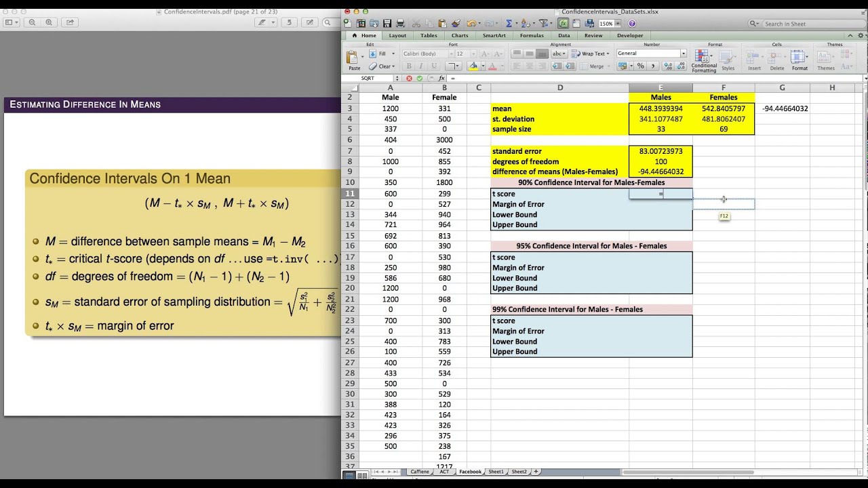The image size is (868, 488).
Task: Click the Format cells icon
Action: pyautogui.click(x=797, y=57)
